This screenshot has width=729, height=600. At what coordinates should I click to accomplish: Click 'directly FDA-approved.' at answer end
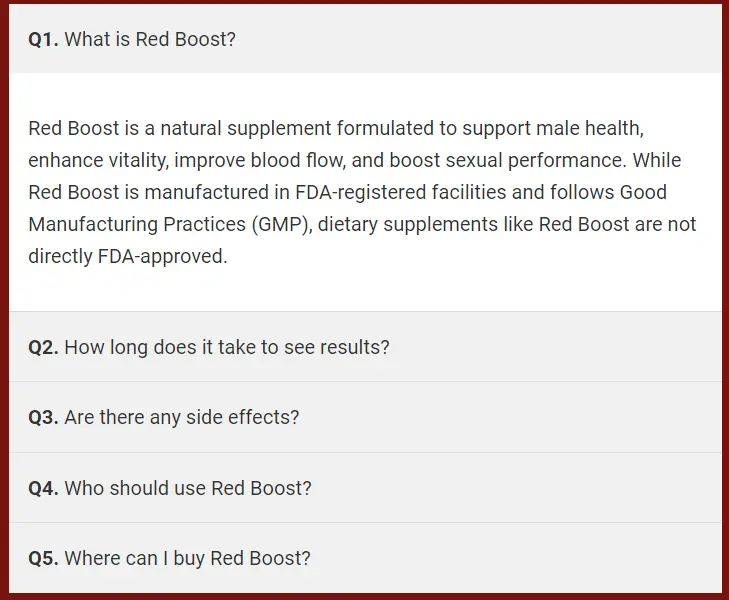click(x=128, y=256)
